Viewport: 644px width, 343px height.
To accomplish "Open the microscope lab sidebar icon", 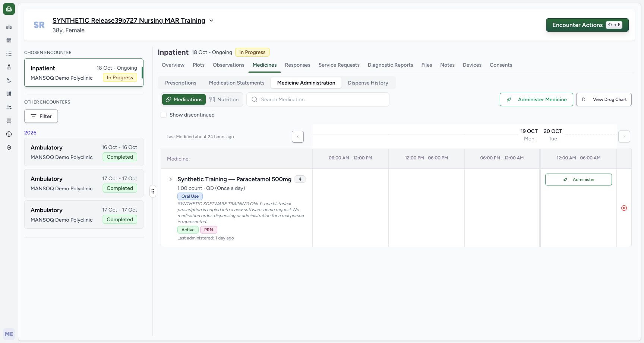I will pyautogui.click(x=9, y=80).
